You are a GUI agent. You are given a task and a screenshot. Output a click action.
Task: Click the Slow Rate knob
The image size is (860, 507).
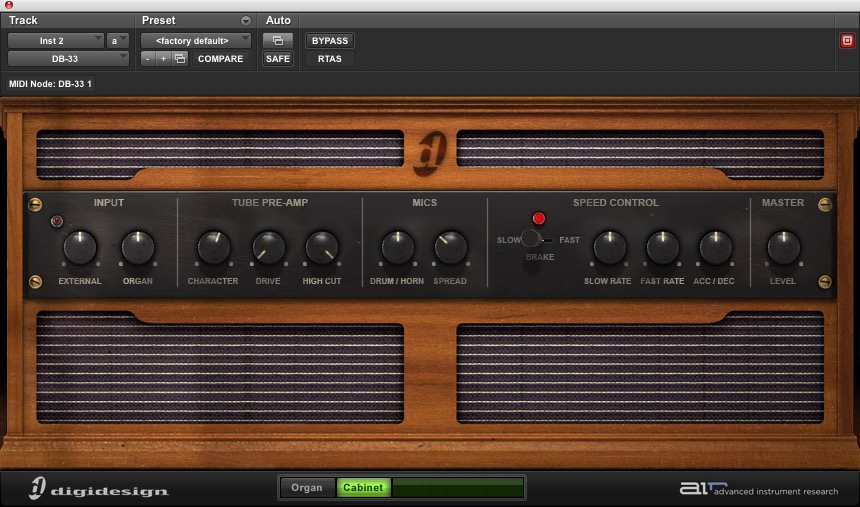[609, 247]
